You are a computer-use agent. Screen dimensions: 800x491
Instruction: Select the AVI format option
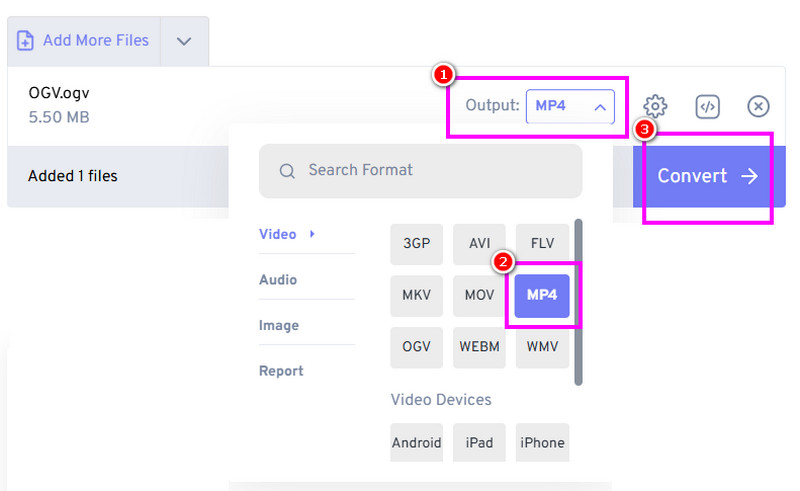[479, 244]
